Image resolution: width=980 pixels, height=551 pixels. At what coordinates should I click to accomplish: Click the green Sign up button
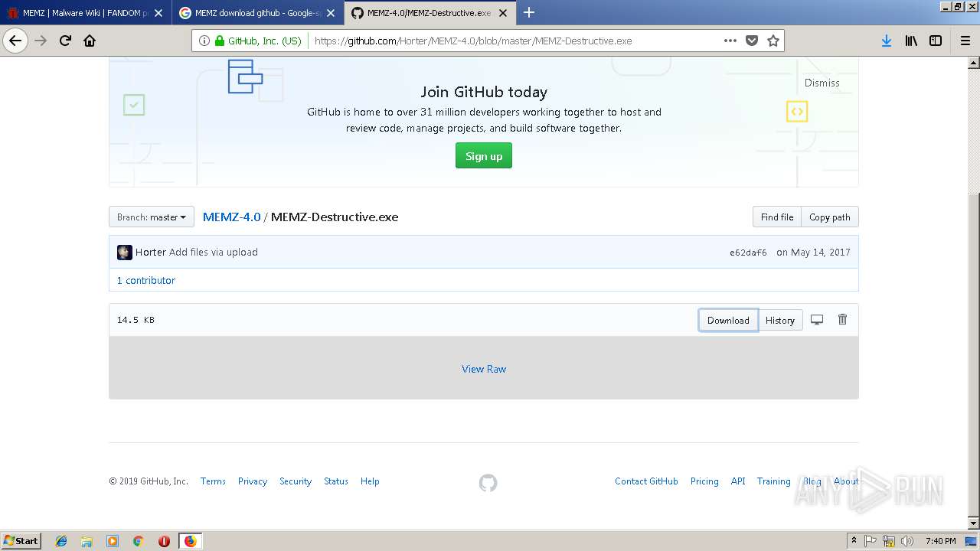tap(484, 156)
